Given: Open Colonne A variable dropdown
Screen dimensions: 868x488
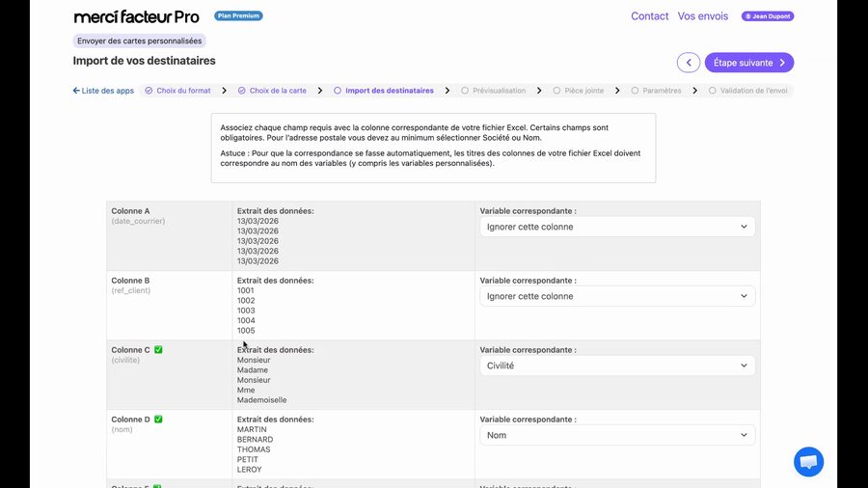Looking at the screenshot, I should 617,227.
